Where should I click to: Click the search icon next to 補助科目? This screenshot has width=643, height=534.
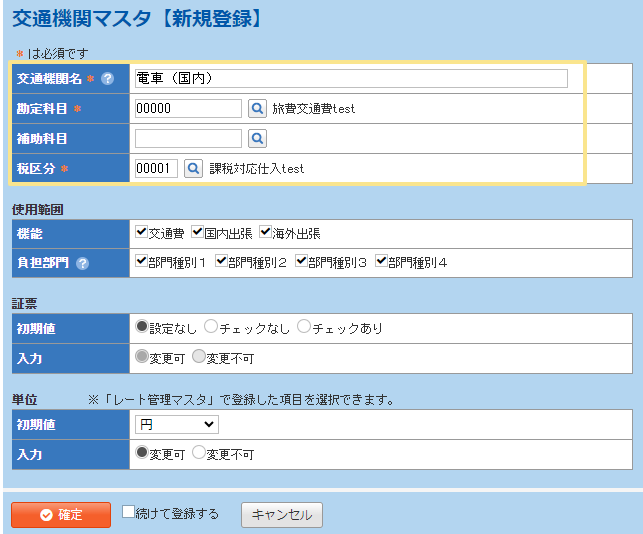pyautogui.click(x=257, y=139)
